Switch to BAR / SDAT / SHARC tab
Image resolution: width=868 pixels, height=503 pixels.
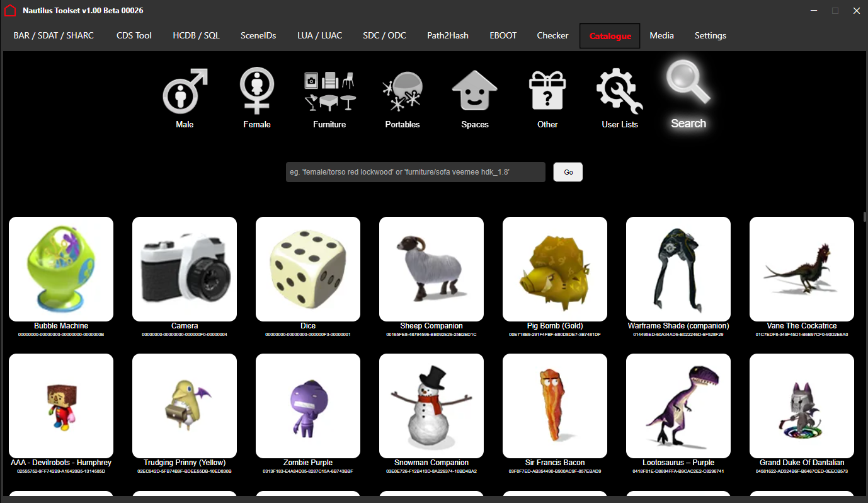(x=54, y=35)
